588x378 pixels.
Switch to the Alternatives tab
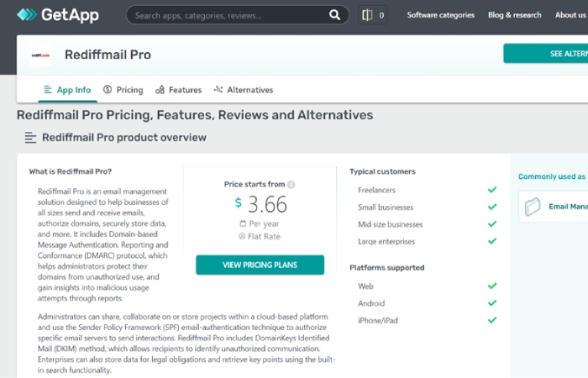click(244, 90)
